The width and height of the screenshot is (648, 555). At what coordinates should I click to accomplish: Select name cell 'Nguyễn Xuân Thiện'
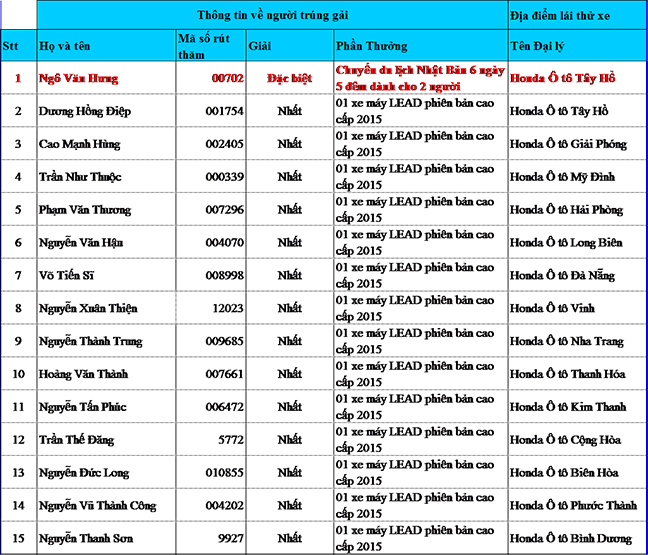[106, 308]
